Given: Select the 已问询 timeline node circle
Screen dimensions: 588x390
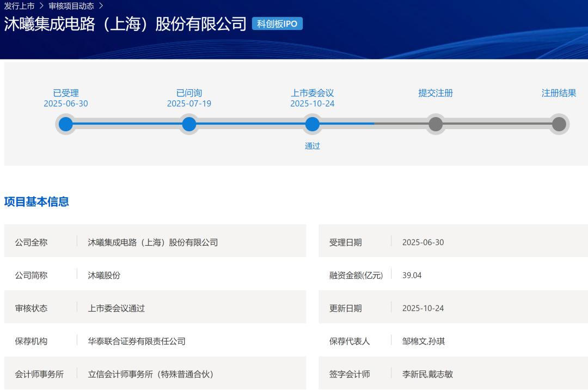Looking at the screenshot, I should pos(189,124).
